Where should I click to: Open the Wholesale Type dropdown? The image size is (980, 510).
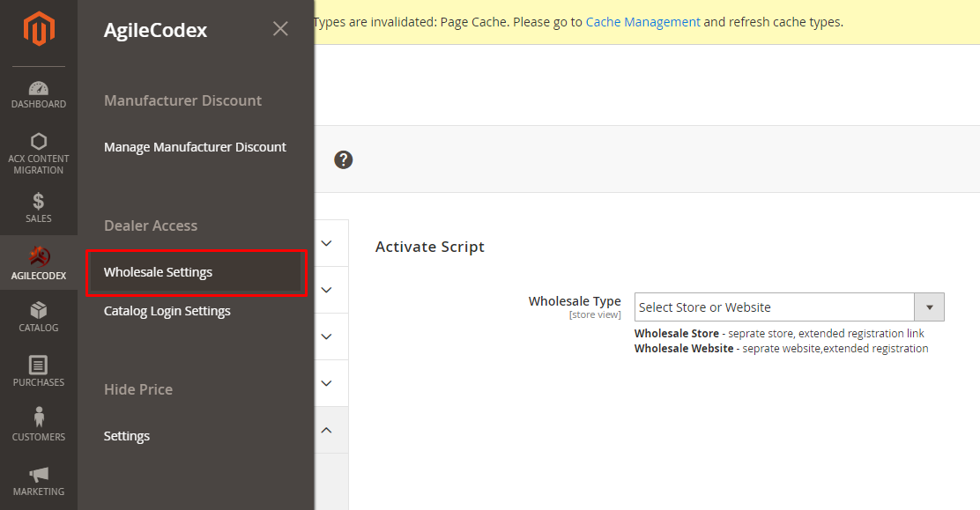789,307
